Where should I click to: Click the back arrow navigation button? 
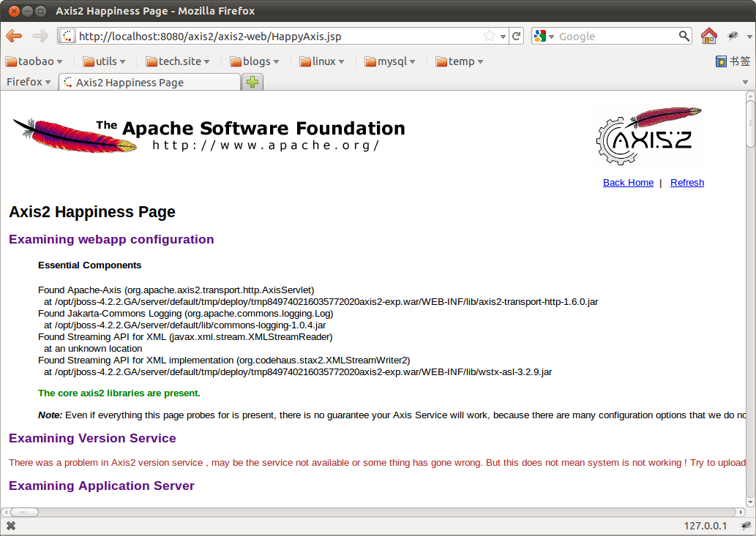click(x=14, y=36)
